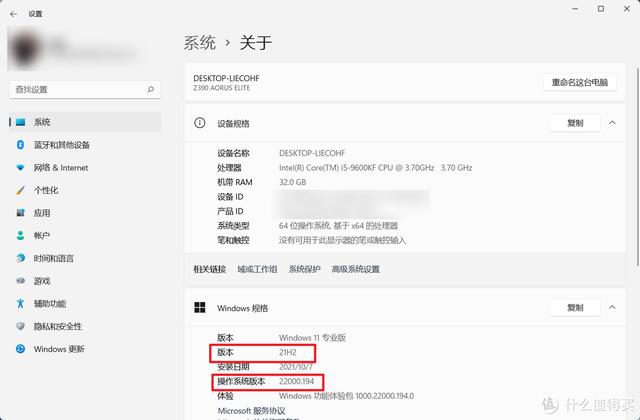Click the Accounts person icon
Viewport: 640px width, 420px height.
pos(20,236)
